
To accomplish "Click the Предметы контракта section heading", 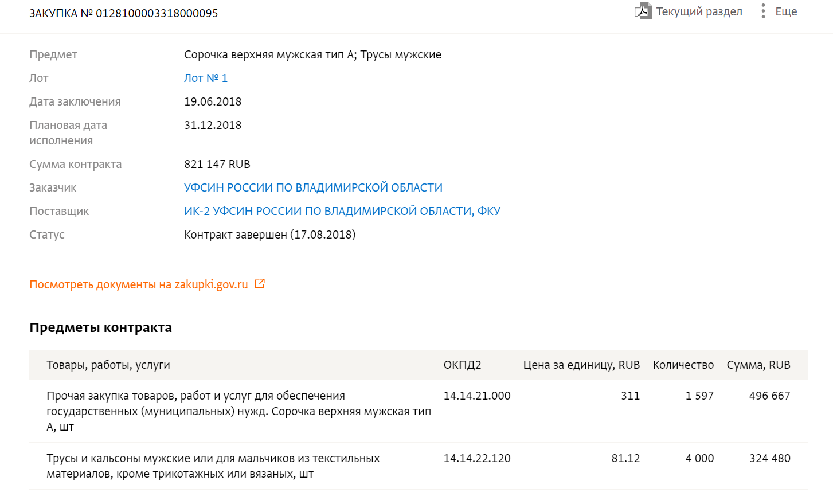I will [101, 327].
